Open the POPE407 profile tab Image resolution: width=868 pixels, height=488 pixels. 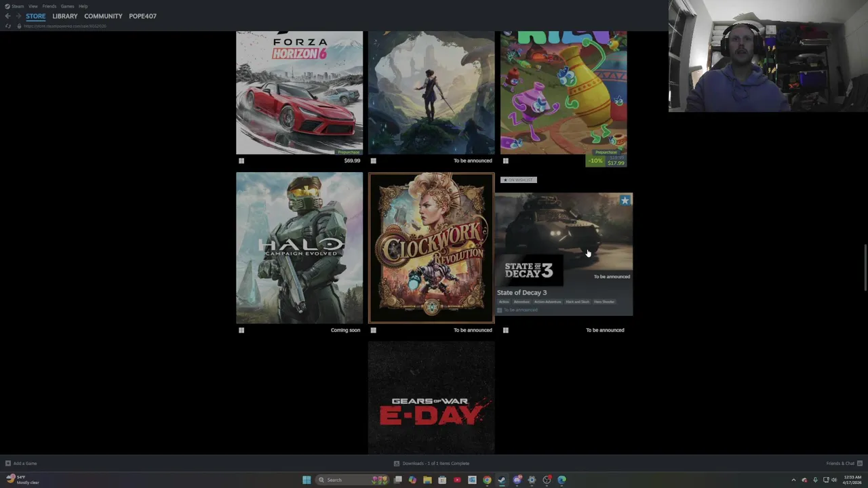[142, 16]
